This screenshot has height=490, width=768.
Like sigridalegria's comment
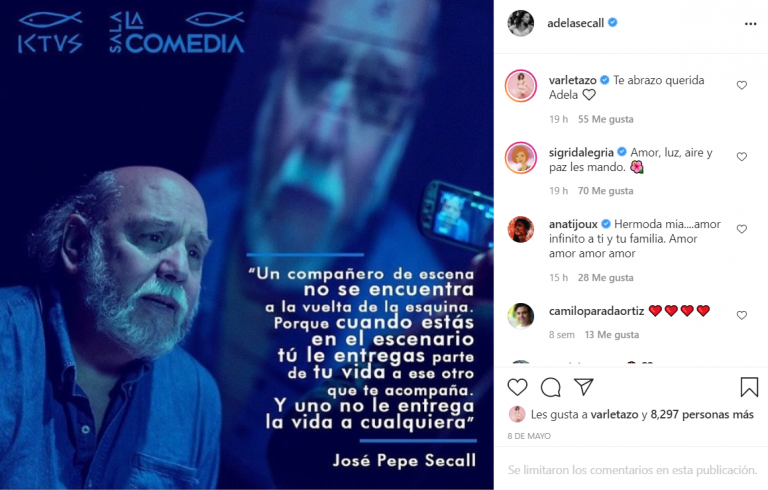tap(742, 157)
